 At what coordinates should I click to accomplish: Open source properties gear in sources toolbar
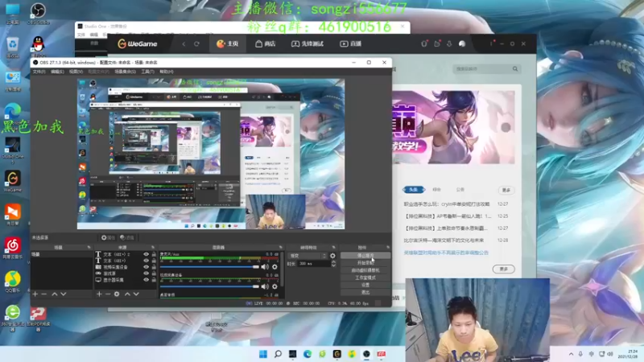117,294
